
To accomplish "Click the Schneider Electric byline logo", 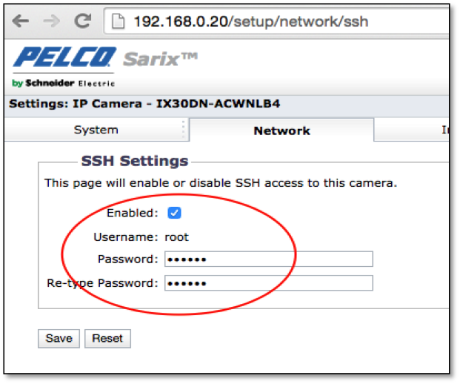I will (63, 83).
